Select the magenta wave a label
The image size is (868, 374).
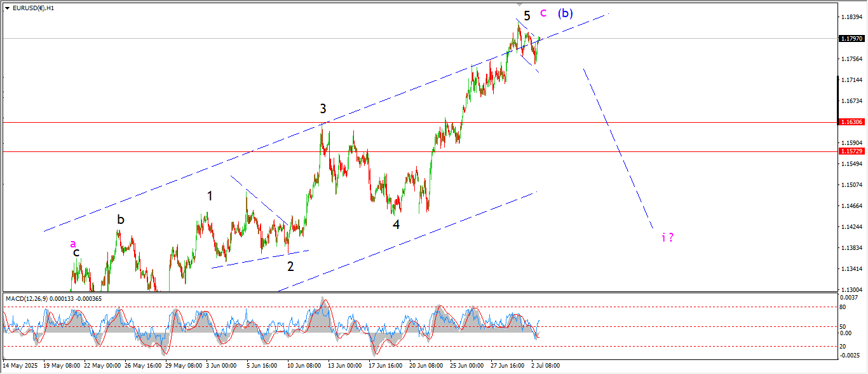point(73,243)
